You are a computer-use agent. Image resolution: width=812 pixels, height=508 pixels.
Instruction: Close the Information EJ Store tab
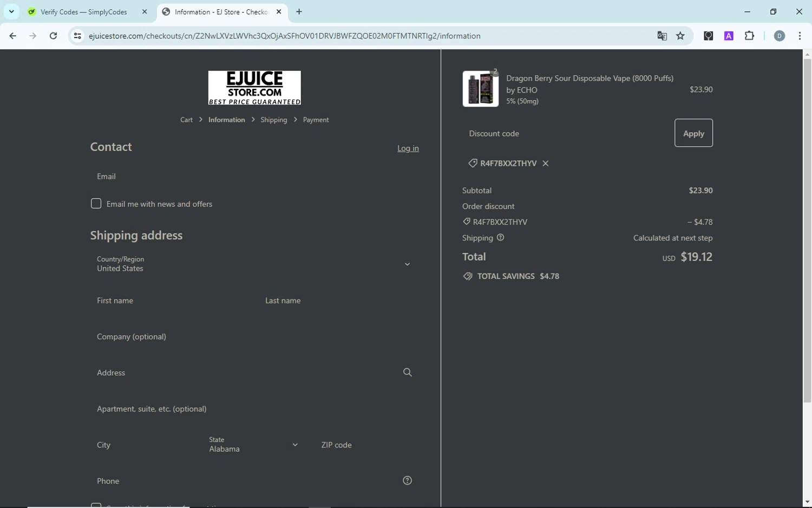click(279, 12)
